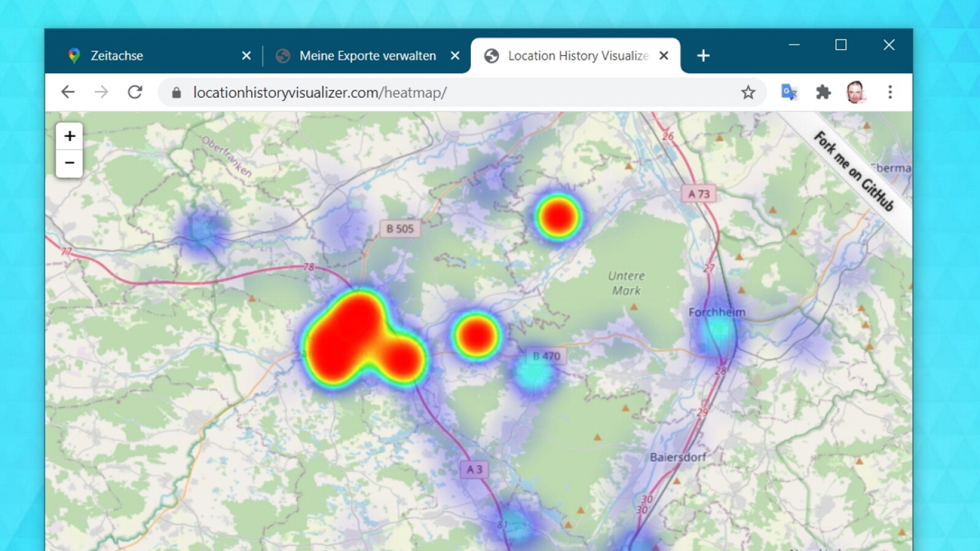Click the Extensions puzzle piece icon
This screenshot has width=980, height=551.
tap(824, 92)
